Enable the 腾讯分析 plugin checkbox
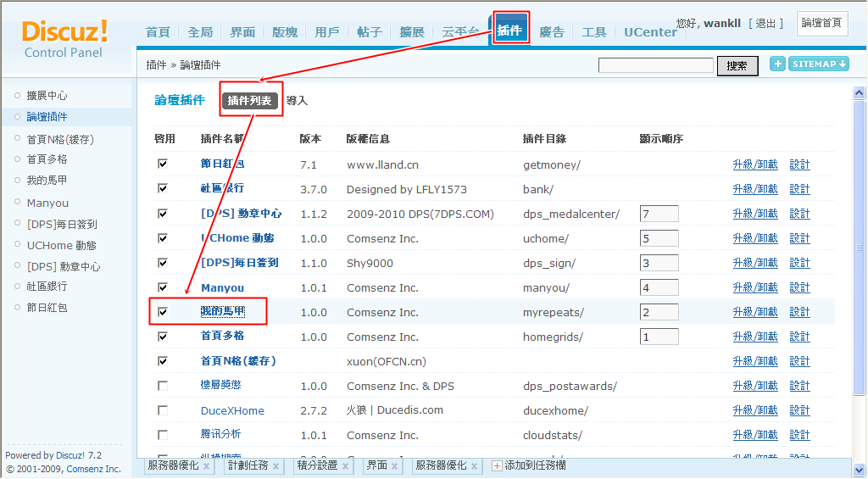The height and width of the screenshot is (479, 868). 163,435
